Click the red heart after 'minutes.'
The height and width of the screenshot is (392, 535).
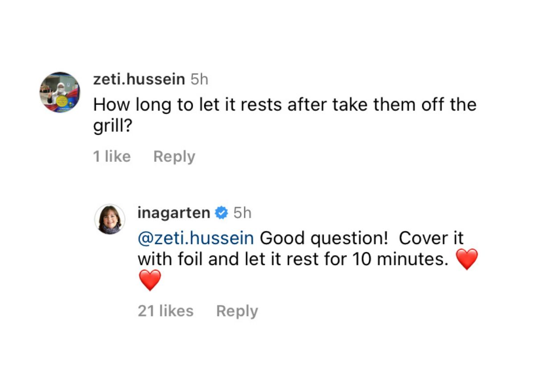(x=467, y=260)
